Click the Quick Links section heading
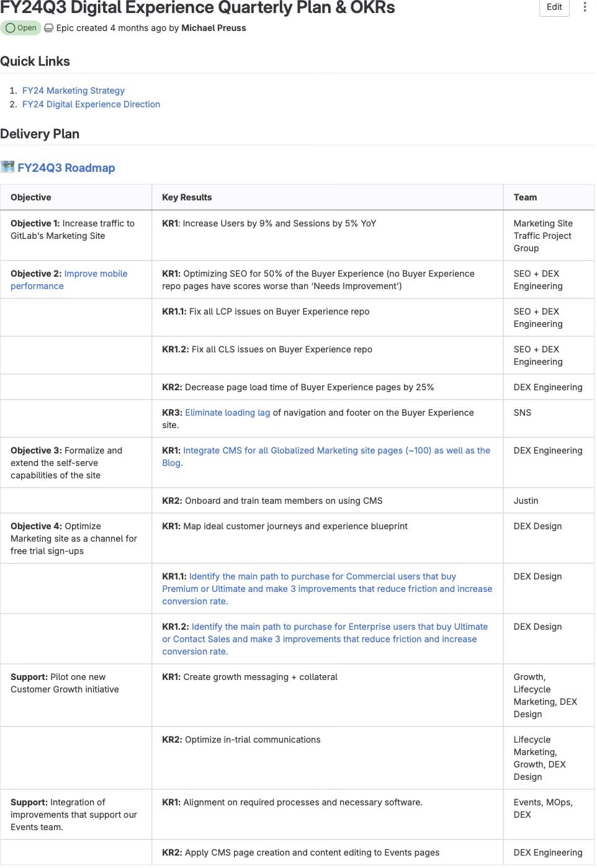 click(35, 61)
